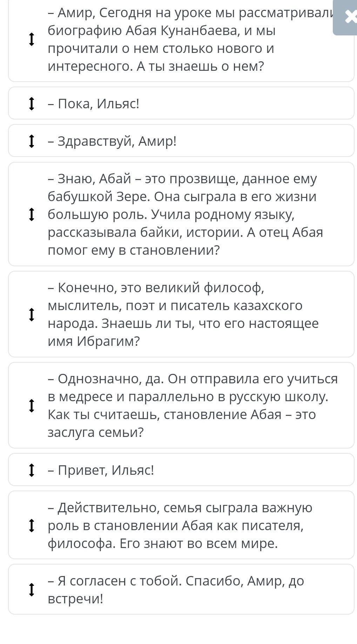Select the card about медресе and русскую школу
This screenshot has height=644, width=357.
pos(181,405)
